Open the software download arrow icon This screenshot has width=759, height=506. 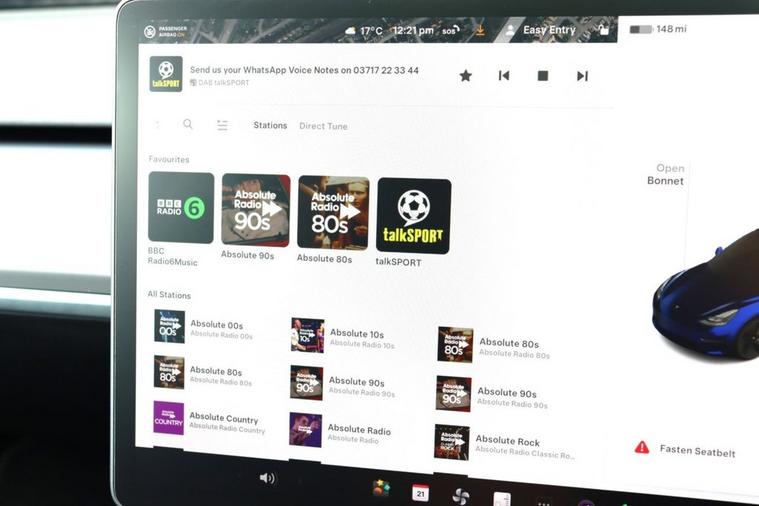pos(480,31)
